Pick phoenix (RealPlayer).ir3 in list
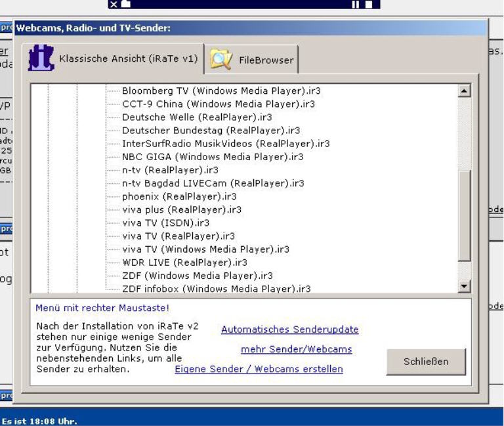This screenshot has height=426, width=504. point(179,196)
